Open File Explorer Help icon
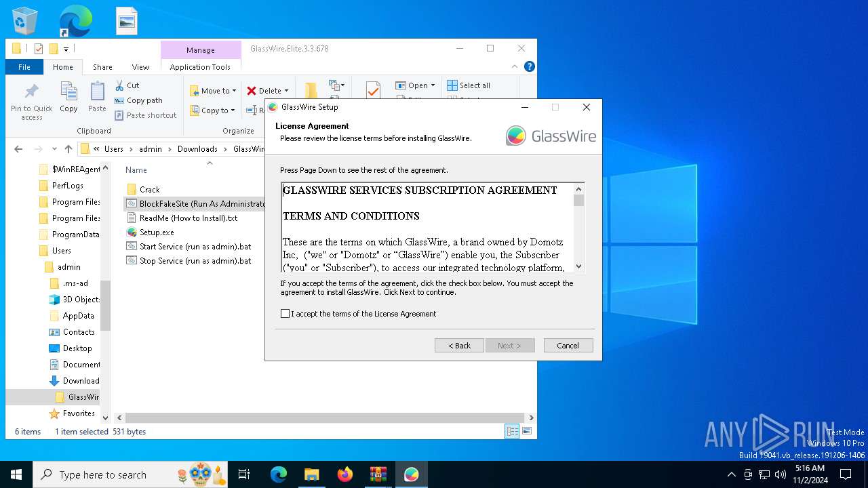Viewport: 868px width, 488px height. pyautogui.click(x=530, y=66)
